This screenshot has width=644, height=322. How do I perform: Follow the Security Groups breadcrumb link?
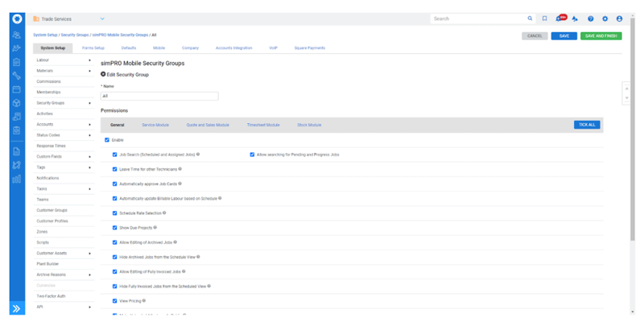point(74,35)
